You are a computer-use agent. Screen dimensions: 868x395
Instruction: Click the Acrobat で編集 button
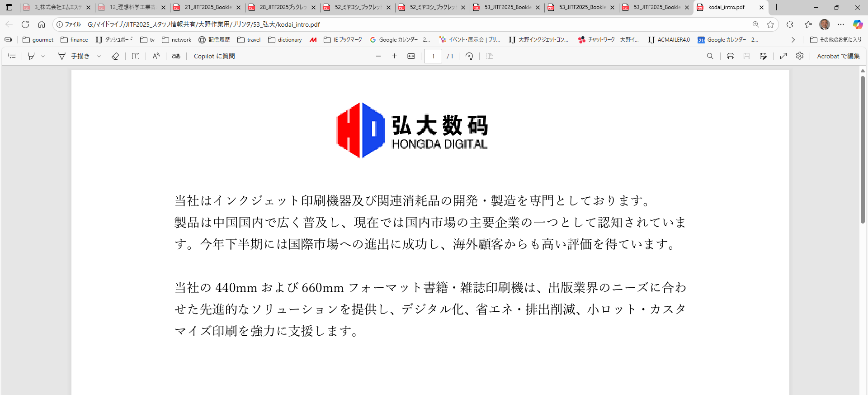[x=838, y=56]
